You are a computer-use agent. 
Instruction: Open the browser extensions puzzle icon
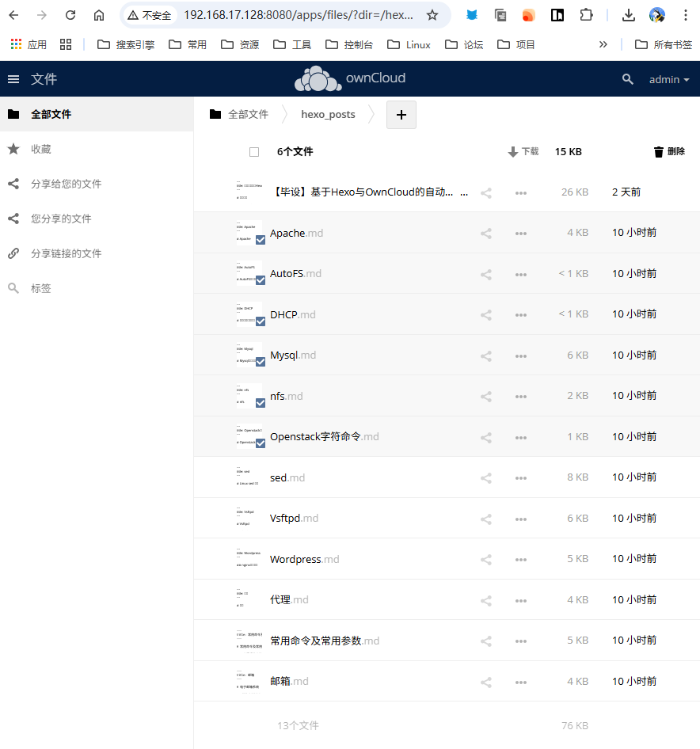coord(586,15)
